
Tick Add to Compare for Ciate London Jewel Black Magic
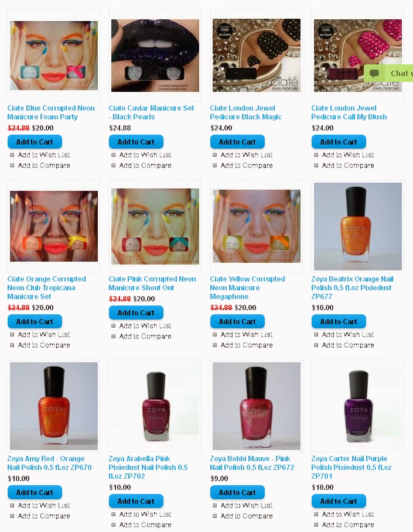pos(215,166)
